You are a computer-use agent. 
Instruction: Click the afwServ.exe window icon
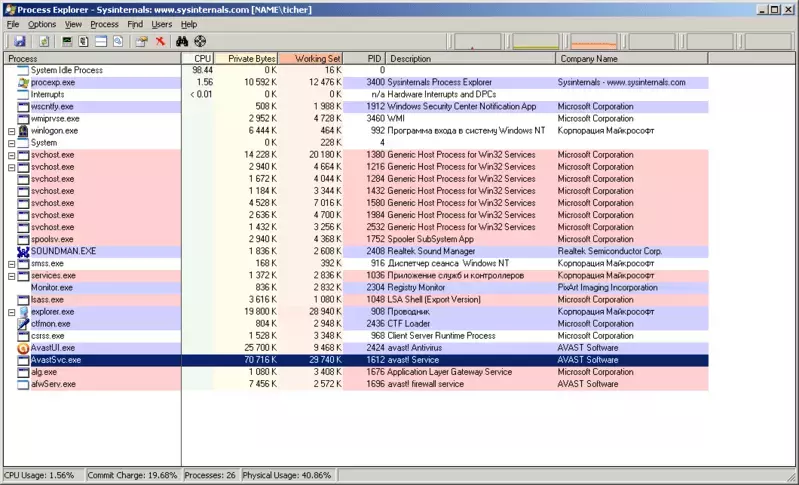coord(23,385)
